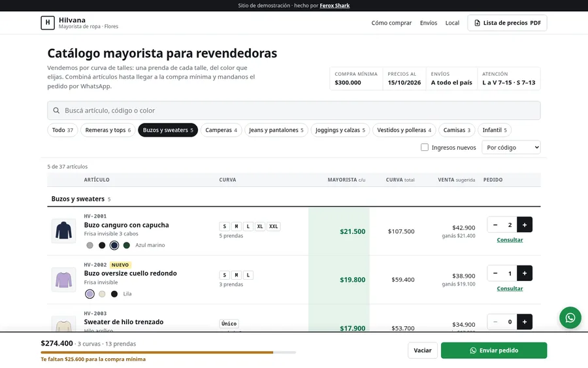Open the Por código sort dropdown

point(511,148)
